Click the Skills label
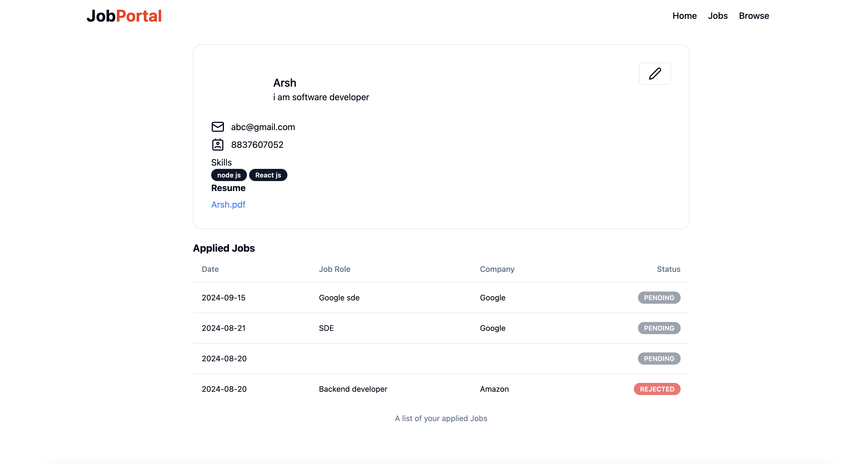Screen dimensions: 868x464 point(221,162)
